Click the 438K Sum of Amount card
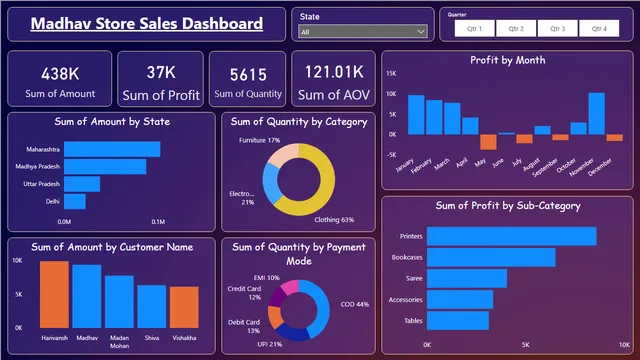Viewport: 640px width, 360px height. pyautogui.click(x=60, y=79)
